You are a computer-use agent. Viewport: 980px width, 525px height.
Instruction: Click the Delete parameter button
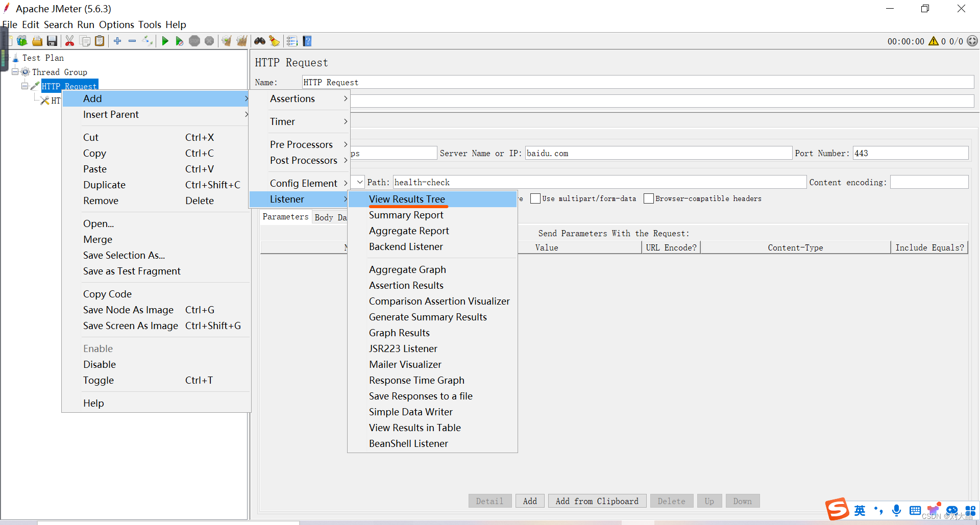[672, 501]
